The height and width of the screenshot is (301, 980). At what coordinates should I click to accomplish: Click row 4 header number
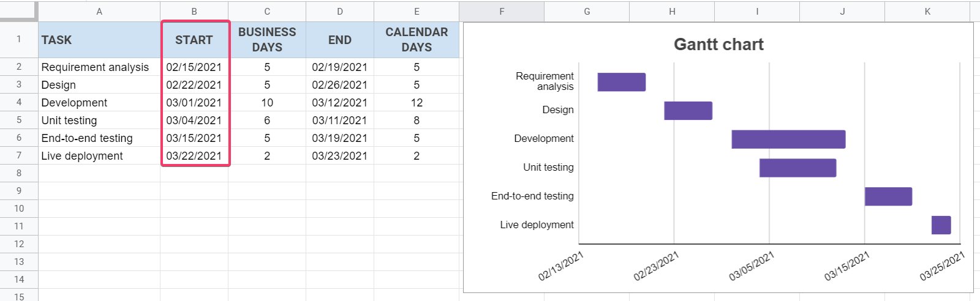click(x=19, y=102)
